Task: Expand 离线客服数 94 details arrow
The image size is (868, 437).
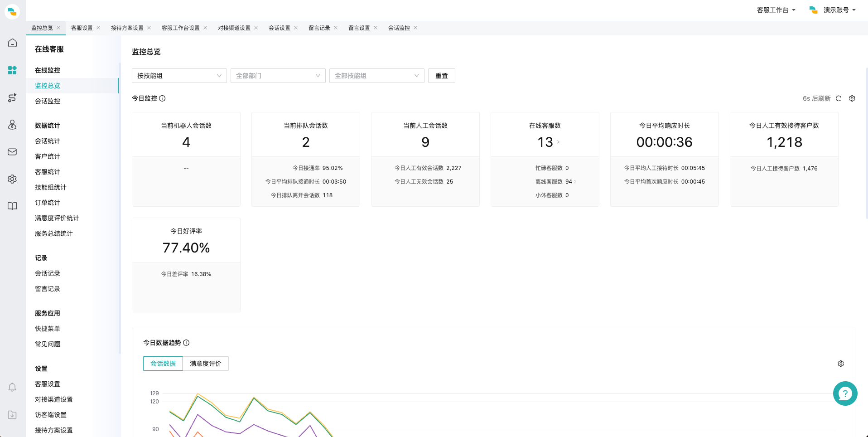Action: [x=575, y=182]
